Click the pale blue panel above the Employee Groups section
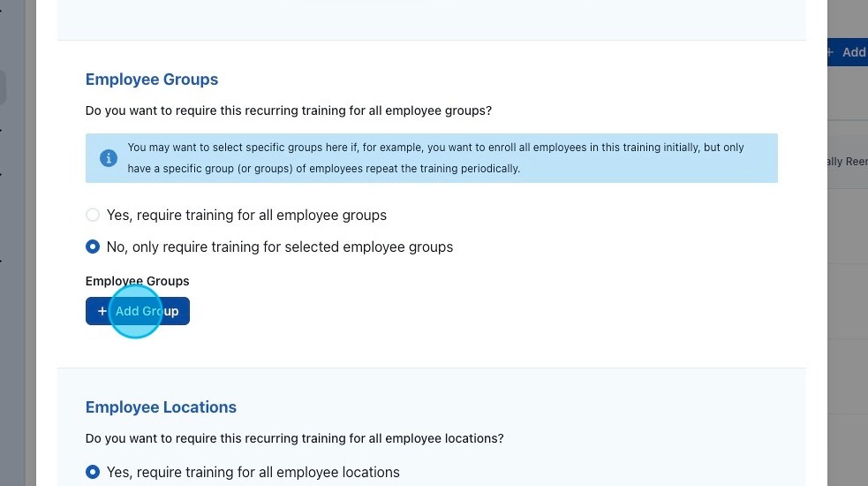 [x=431, y=18]
